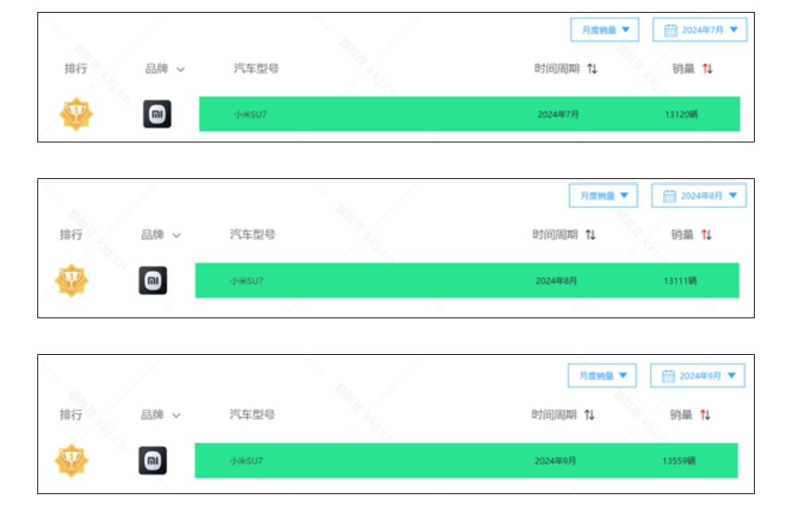This screenshot has width=812, height=518.
Task: Expand the 品牌 filter in the September panel
Action: click(x=176, y=415)
